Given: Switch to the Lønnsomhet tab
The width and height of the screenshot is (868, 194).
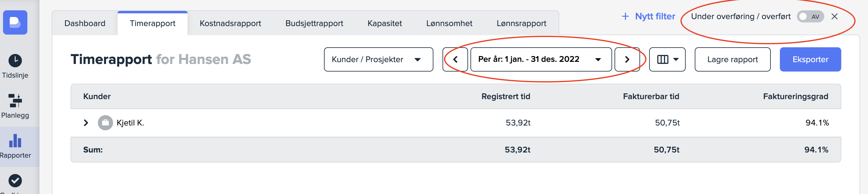Looking at the screenshot, I should [x=449, y=23].
